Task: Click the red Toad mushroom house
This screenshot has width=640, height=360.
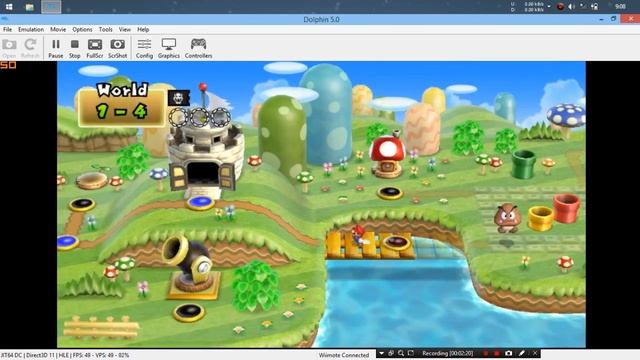Action: click(387, 156)
